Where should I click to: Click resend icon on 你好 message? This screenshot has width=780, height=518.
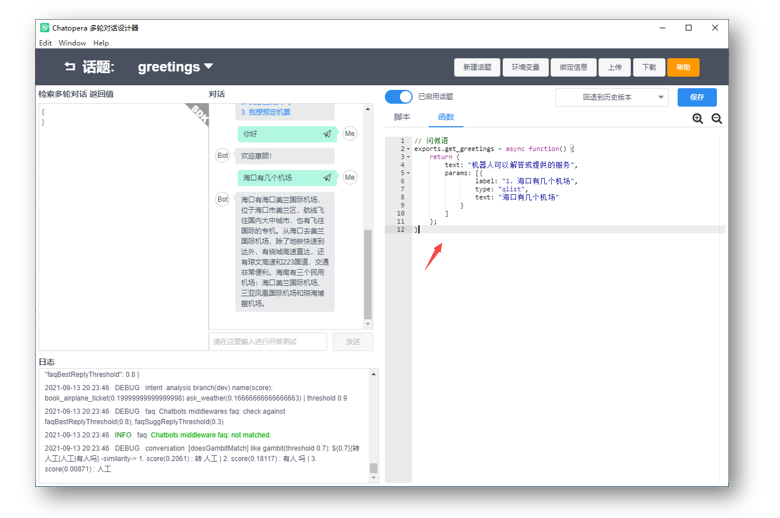[x=327, y=133]
